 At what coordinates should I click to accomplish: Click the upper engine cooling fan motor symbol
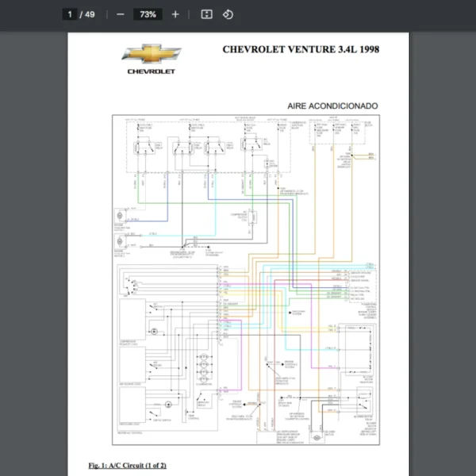point(121,217)
